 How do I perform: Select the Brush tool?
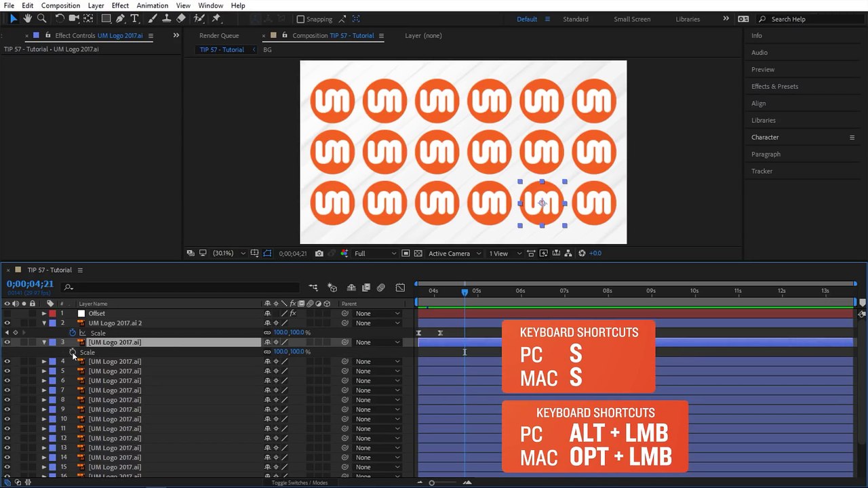tap(153, 19)
